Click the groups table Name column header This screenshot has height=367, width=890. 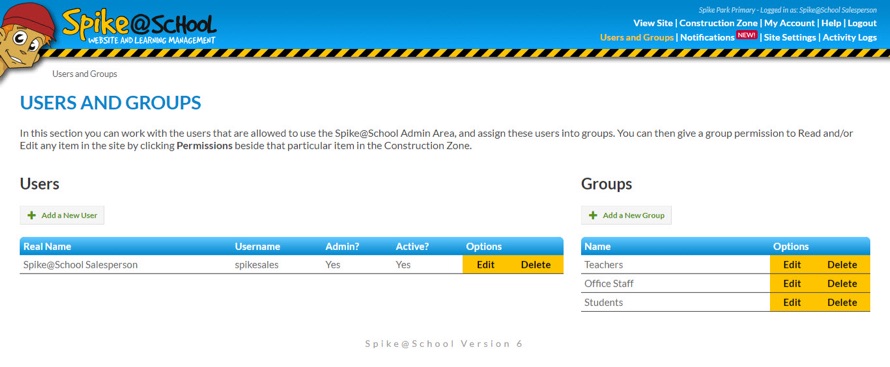pyautogui.click(x=597, y=247)
